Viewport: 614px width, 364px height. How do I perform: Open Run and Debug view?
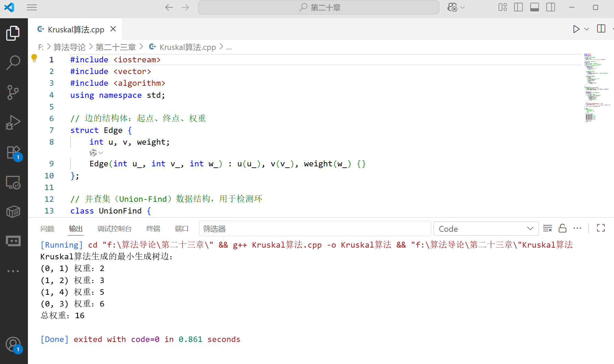(x=13, y=122)
